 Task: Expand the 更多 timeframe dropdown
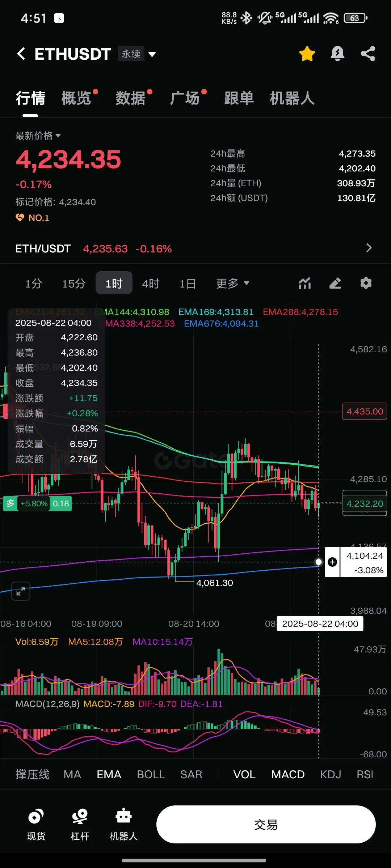[232, 283]
